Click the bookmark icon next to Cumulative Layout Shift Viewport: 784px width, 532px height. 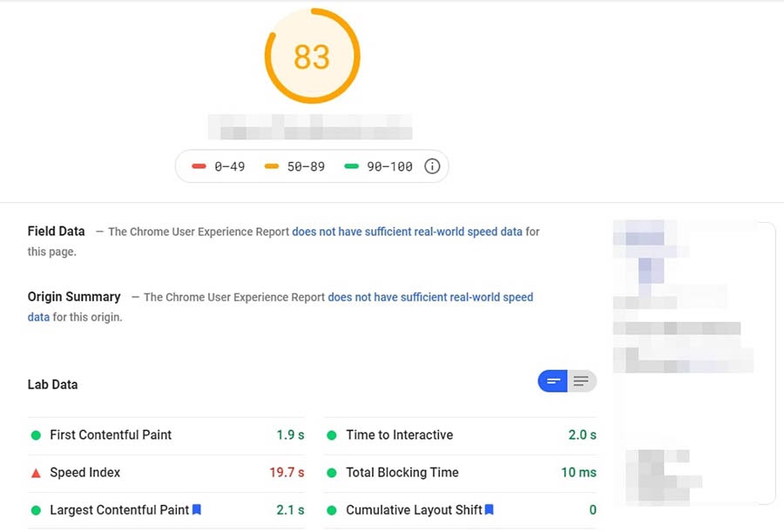coord(490,509)
